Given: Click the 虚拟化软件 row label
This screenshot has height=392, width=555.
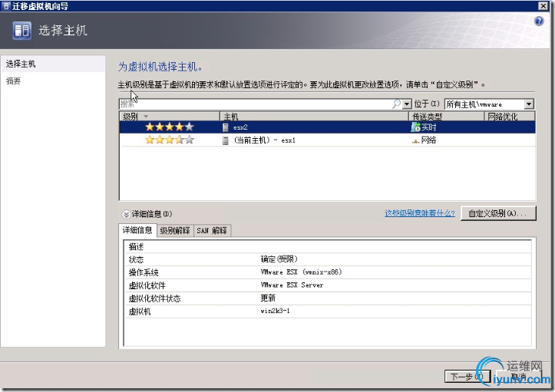Looking at the screenshot, I should coord(147,285).
